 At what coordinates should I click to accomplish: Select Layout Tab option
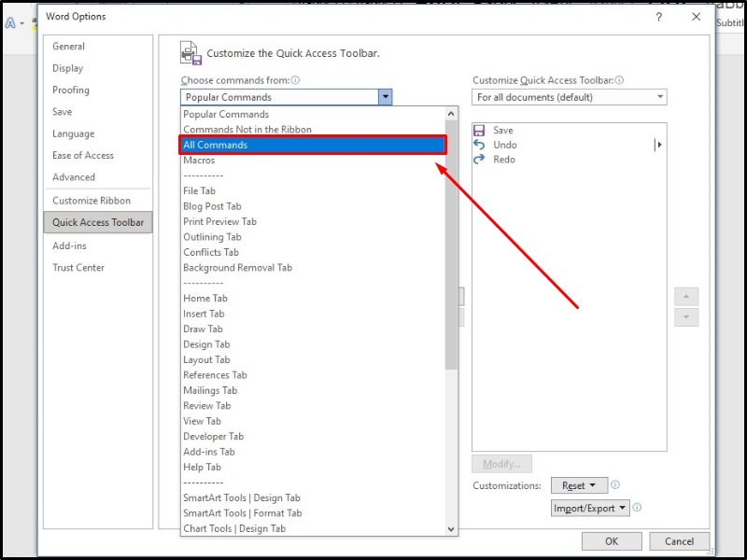click(x=313, y=359)
